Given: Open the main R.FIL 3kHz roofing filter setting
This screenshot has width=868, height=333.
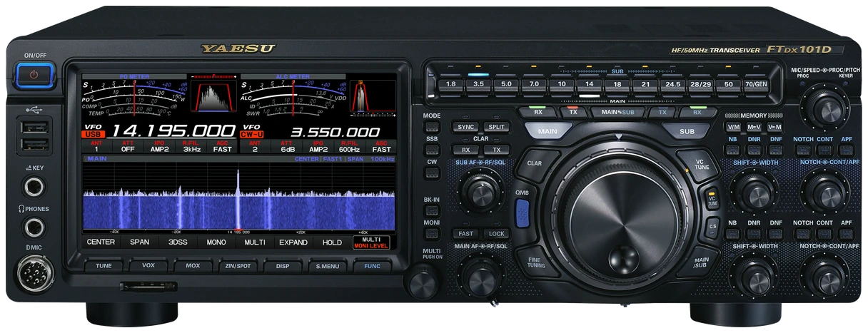Looking at the screenshot, I should pyautogui.click(x=191, y=146).
